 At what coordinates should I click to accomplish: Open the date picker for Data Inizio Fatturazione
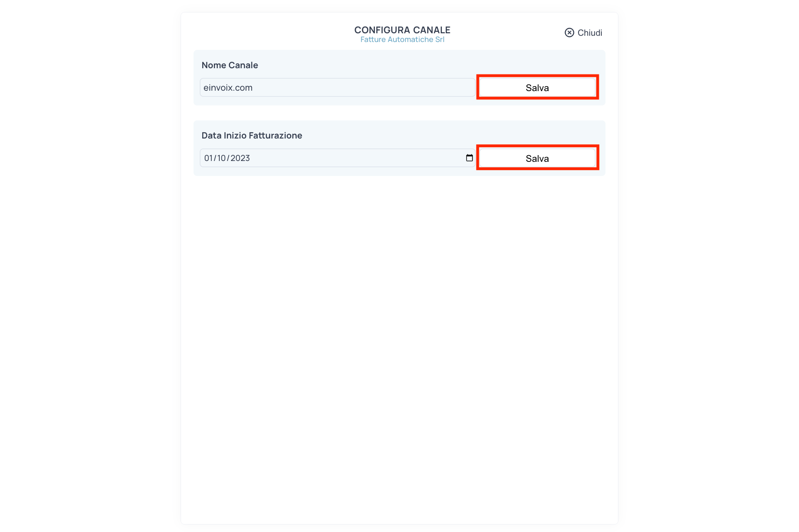click(x=469, y=158)
